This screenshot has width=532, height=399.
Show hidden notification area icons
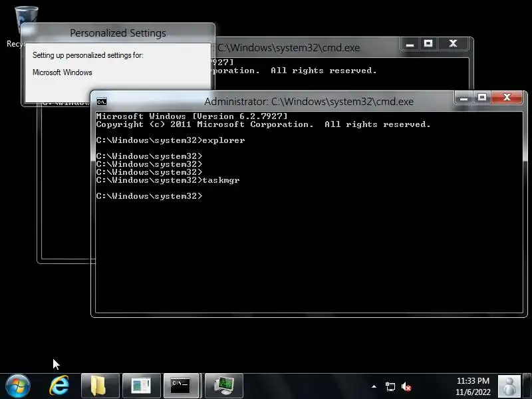coord(374,386)
